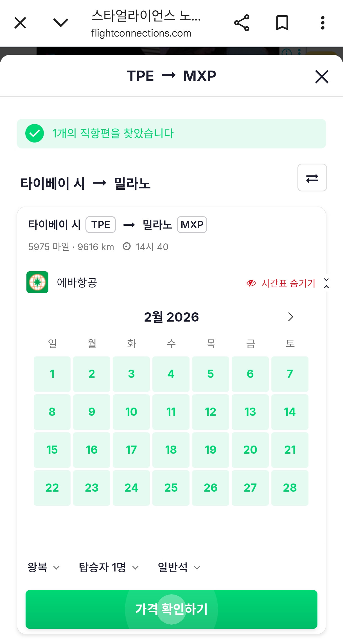The width and height of the screenshot is (343, 644).
Task: Click the MXP airport code badge
Action: (x=192, y=225)
